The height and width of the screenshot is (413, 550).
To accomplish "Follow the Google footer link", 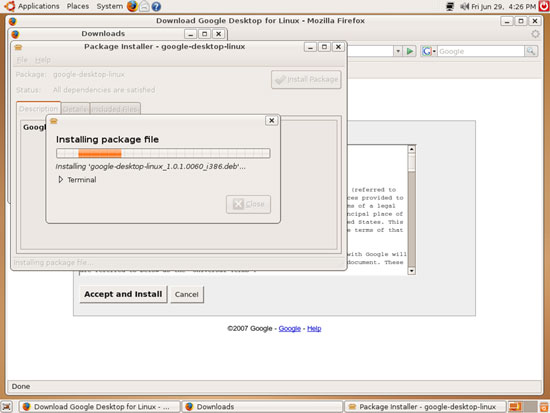I will point(289,328).
